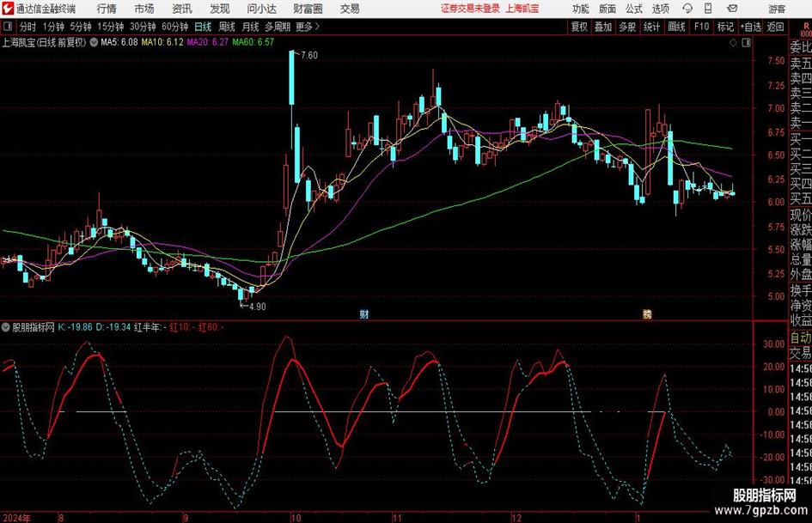This screenshot has height=523, width=812.
Task: Click the 7.60 high price label
Action: pos(309,56)
